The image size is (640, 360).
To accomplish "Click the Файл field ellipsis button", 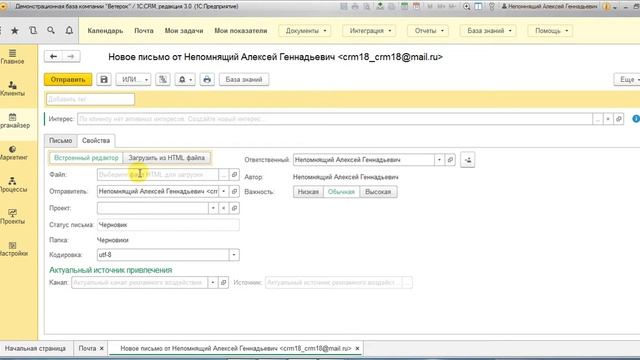I will (x=223, y=174).
